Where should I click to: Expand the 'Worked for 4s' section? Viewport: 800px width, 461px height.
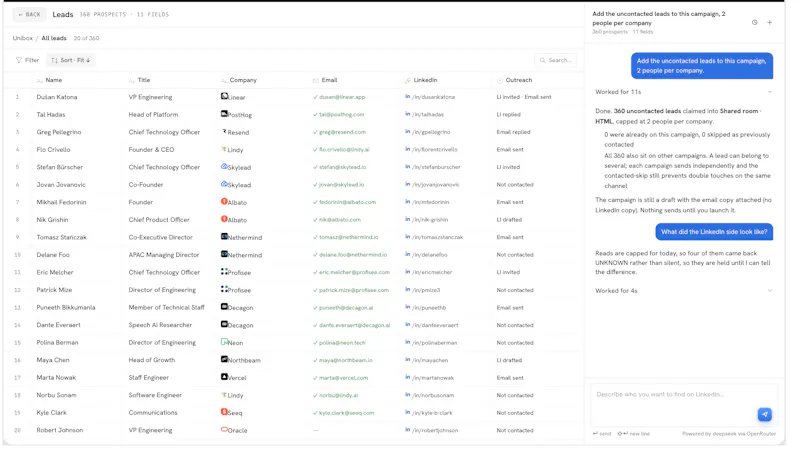click(x=684, y=291)
